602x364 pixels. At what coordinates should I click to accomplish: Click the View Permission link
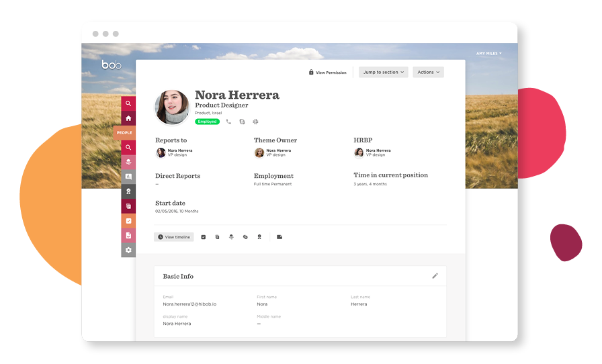coord(328,73)
